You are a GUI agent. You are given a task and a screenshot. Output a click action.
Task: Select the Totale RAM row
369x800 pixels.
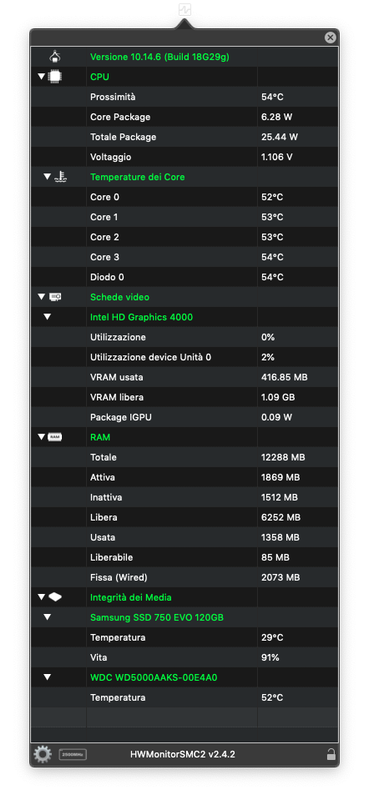coord(185,457)
